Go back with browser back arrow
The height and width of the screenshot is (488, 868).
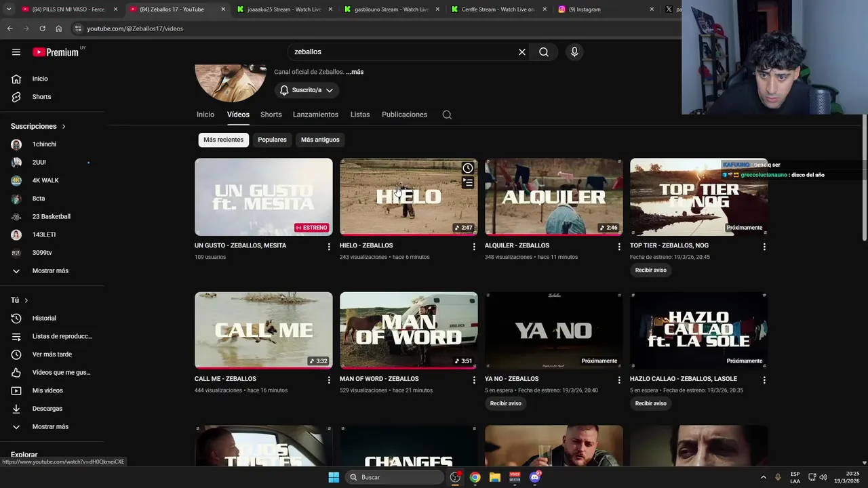(x=9, y=28)
